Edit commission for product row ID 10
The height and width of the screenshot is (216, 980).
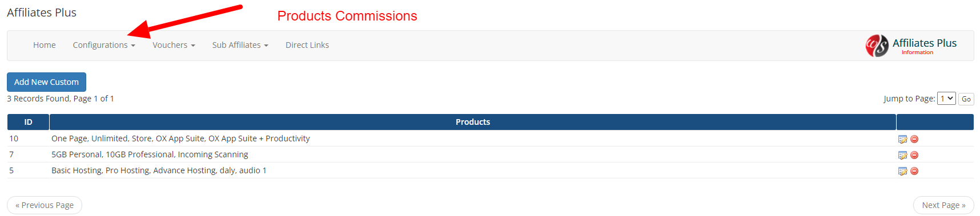(902, 139)
